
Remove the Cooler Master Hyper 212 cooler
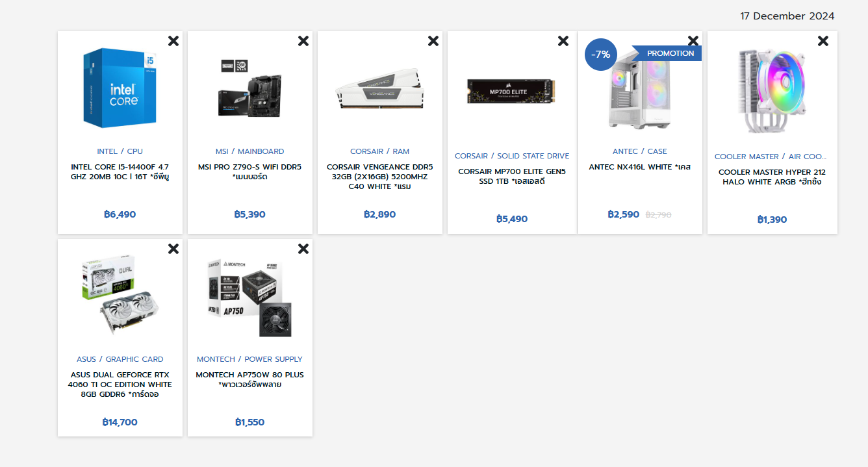point(823,41)
